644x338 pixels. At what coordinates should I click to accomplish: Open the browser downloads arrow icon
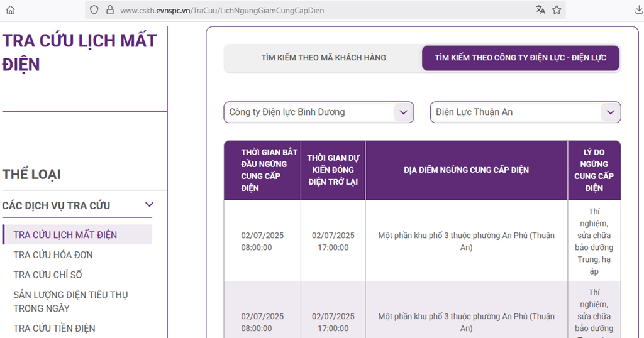point(639,10)
